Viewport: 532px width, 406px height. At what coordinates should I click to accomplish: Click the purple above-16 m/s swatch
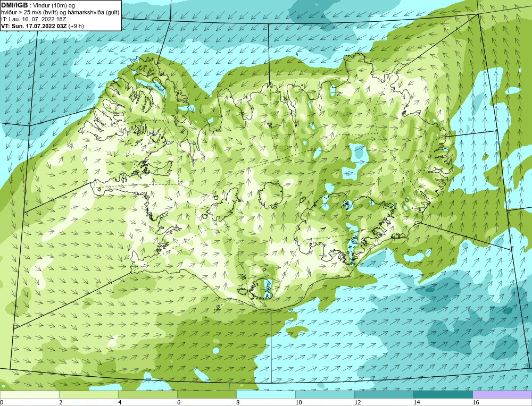[x=502, y=394]
